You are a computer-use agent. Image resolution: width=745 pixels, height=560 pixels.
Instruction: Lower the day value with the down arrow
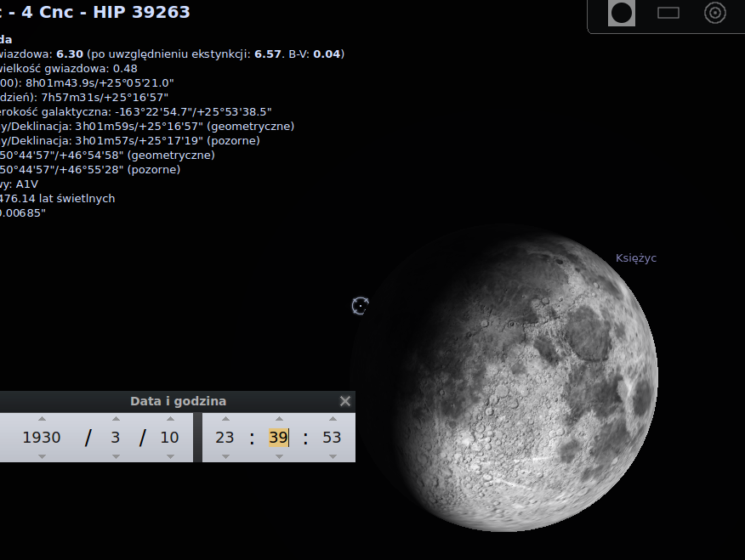pyautogui.click(x=170, y=456)
